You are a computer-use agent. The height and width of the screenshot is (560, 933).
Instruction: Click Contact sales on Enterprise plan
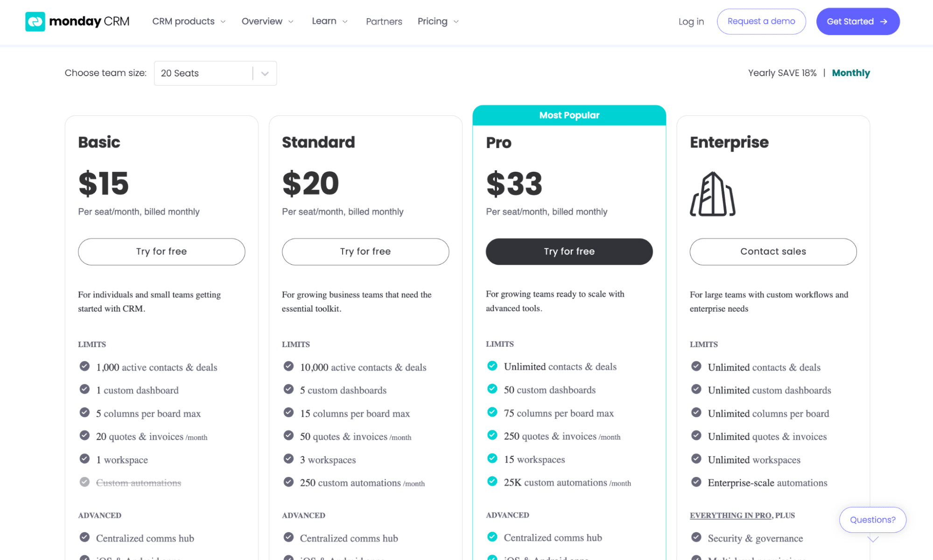[773, 252]
